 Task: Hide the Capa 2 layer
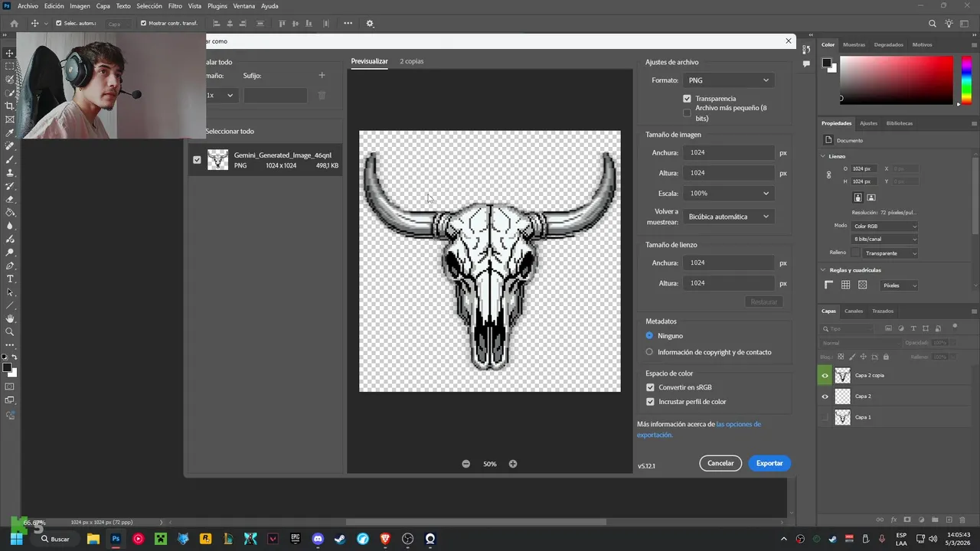click(x=825, y=396)
